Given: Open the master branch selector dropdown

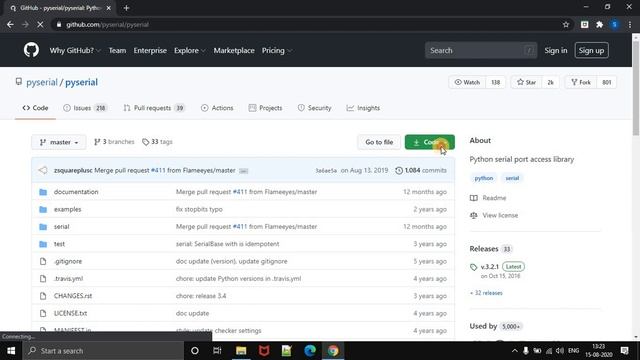Looking at the screenshot, I should point(59,142).
